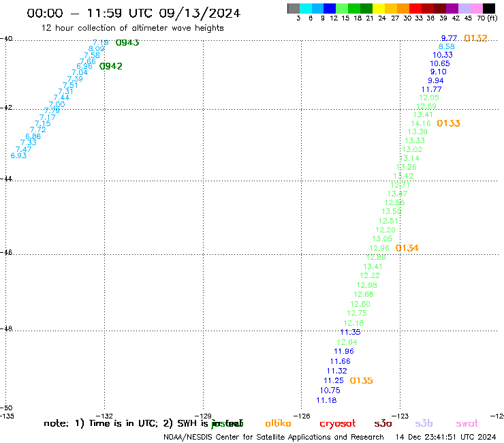Click the 9.10 wave height value
504x443 pixels.
439,72
